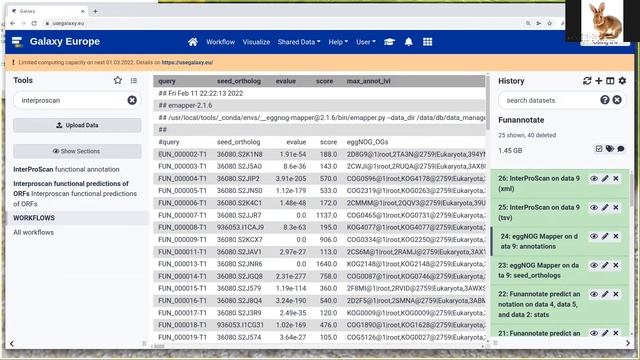Toggle dataset multi-select checkbox in history

click(x=599, y=149)
